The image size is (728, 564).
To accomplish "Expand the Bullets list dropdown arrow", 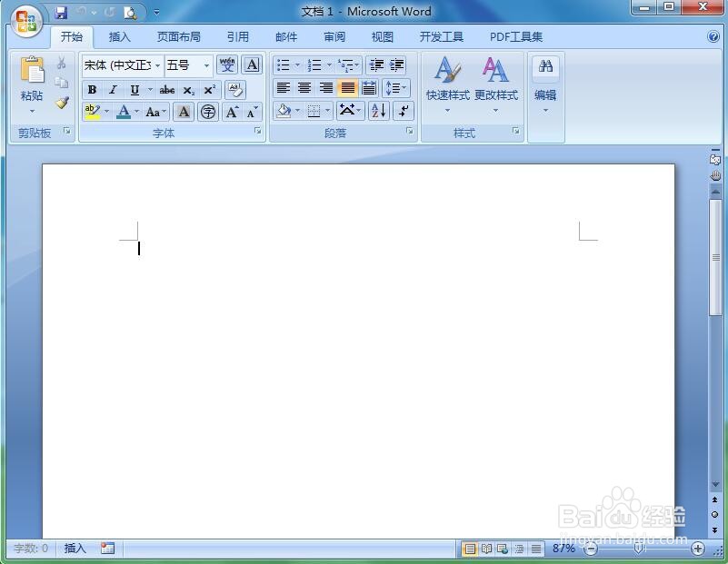I will [297, 64].
